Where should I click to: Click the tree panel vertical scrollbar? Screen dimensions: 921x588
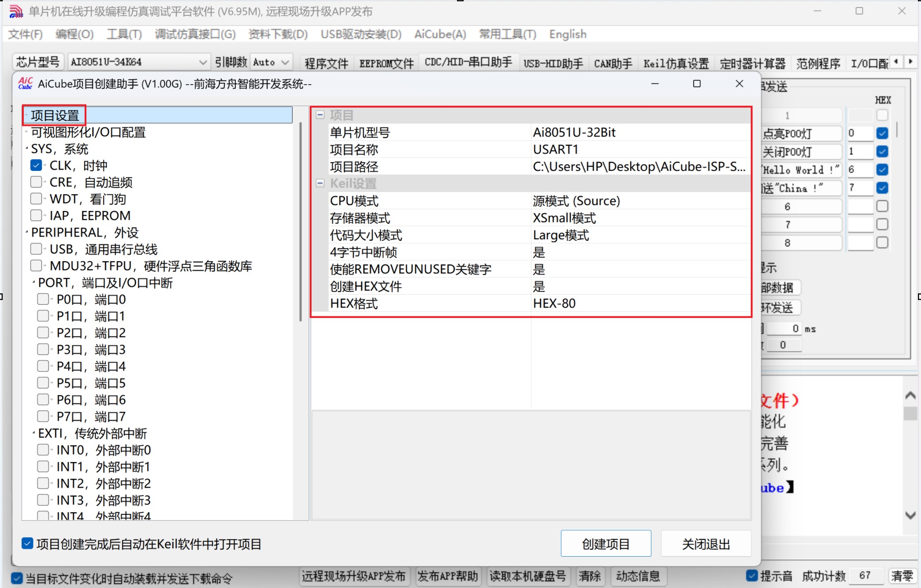(301, 222)
